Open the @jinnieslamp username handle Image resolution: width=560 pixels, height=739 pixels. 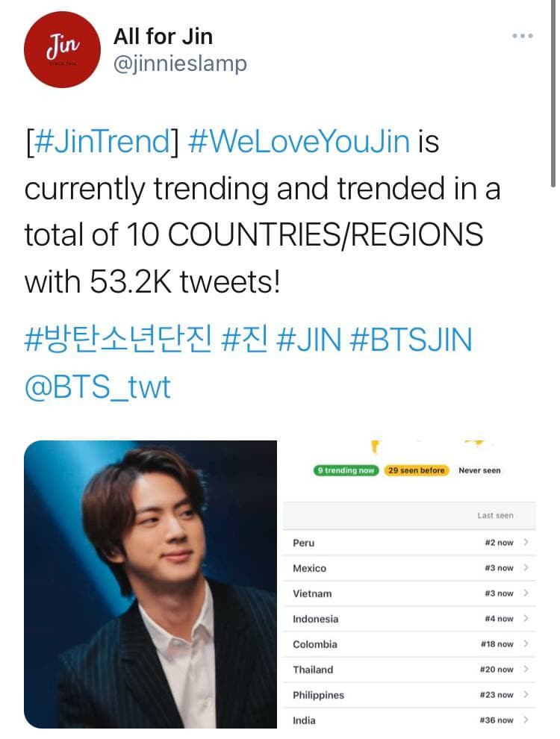tap(180, 63)
